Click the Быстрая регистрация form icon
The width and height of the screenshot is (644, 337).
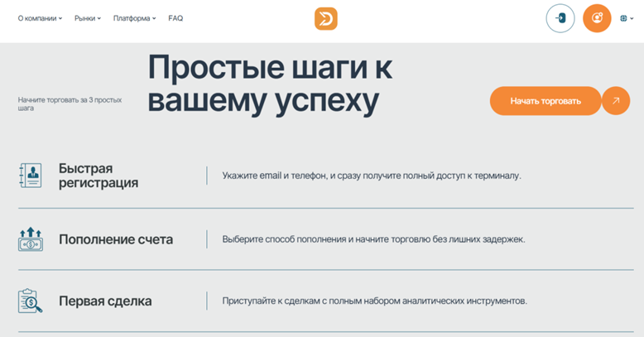31,175
